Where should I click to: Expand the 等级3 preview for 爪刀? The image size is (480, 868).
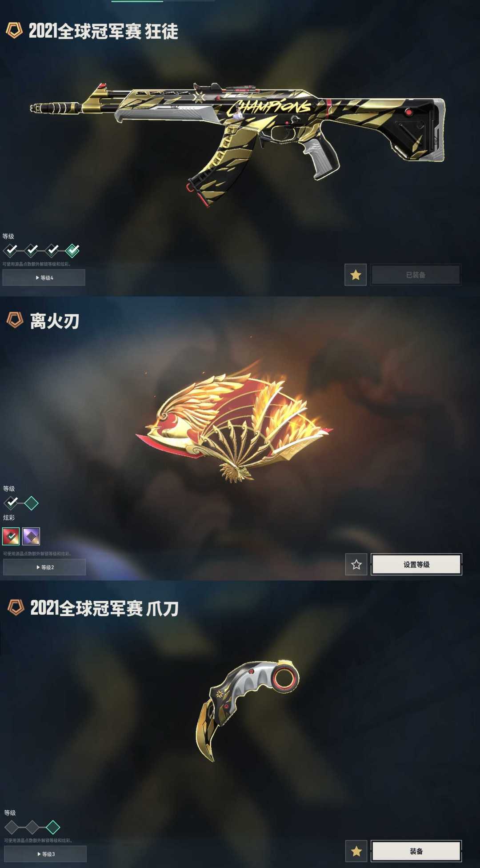coord(45,854)
